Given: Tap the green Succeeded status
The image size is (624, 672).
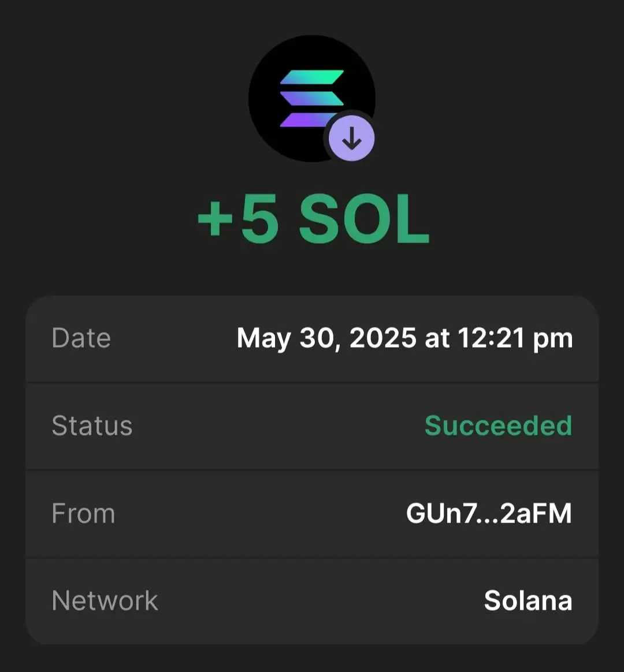Looking at the screenshot, I should click(x=499, y=425).
